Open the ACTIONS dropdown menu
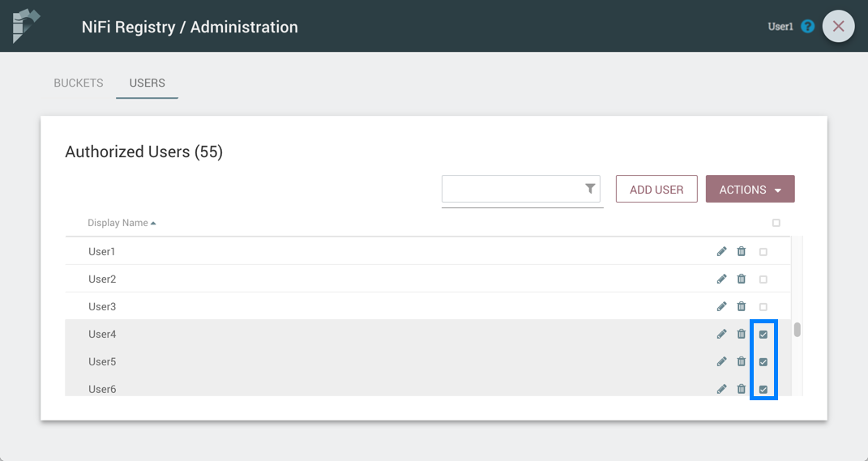 (750, 190)
